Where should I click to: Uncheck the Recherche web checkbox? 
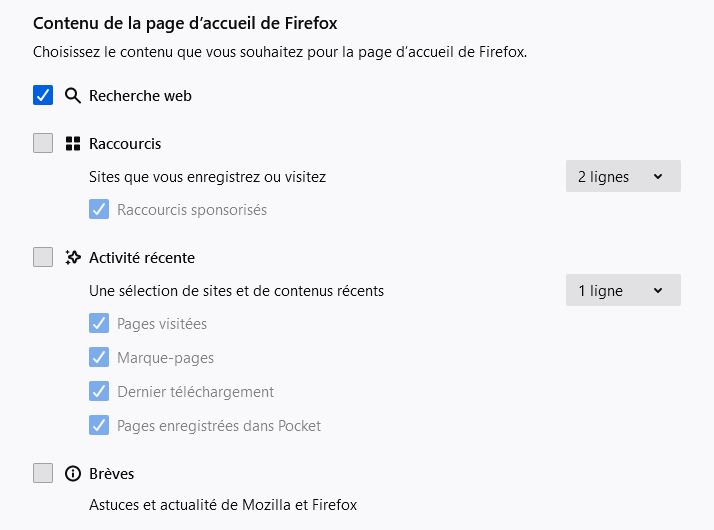pos(43,96)
